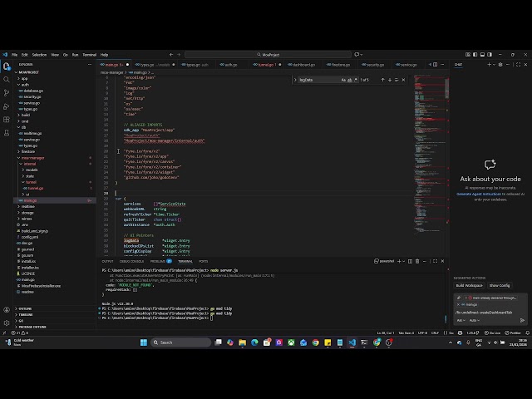Expand the OUTLINE section
532x399 pixels.
(25, 308)
